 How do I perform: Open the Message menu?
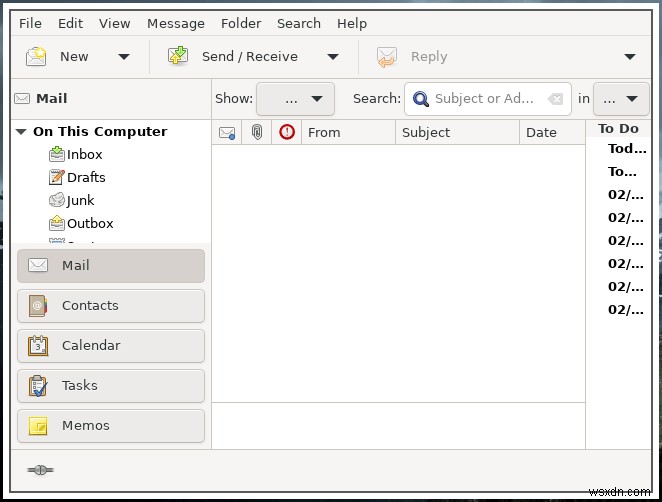pyautogui.click(x=176, y=24)
